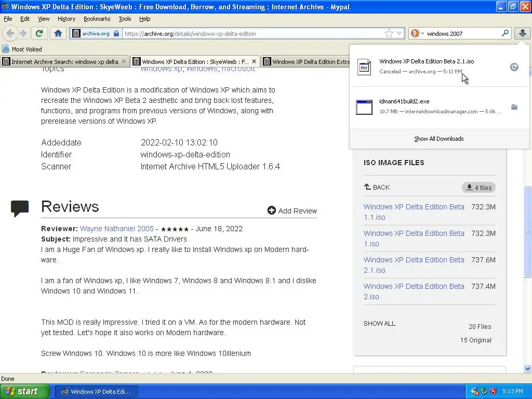Viewport: 532px width, 399px height.
Task: Download Windows XP Delta Edition Beta 1.1.iso
Action: [x=414, y=212]
